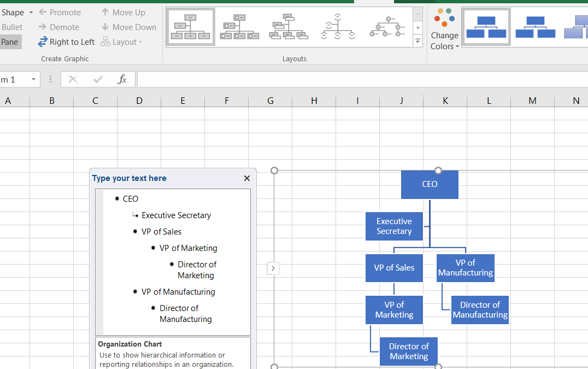Viewport: 588px width, 369px height.
Task: Expand the Layouts gallery More button
Action: [418, 41]
